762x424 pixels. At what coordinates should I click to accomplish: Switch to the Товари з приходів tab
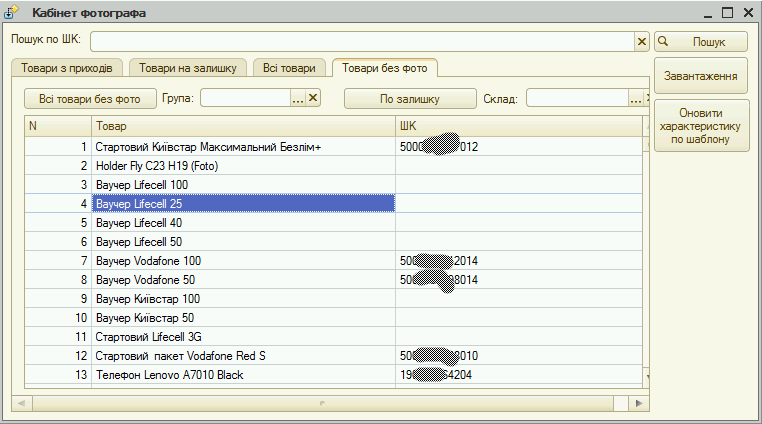[68, 68]
